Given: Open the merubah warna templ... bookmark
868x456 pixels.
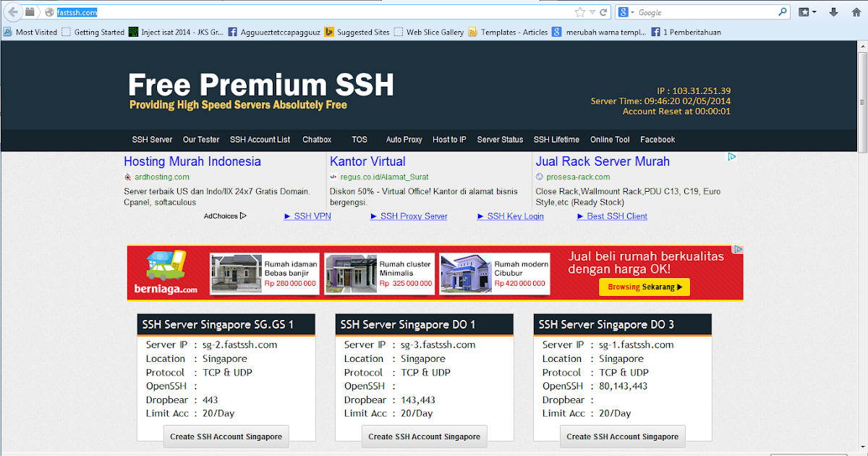Looking at the screenshot, I should [599, 32].
